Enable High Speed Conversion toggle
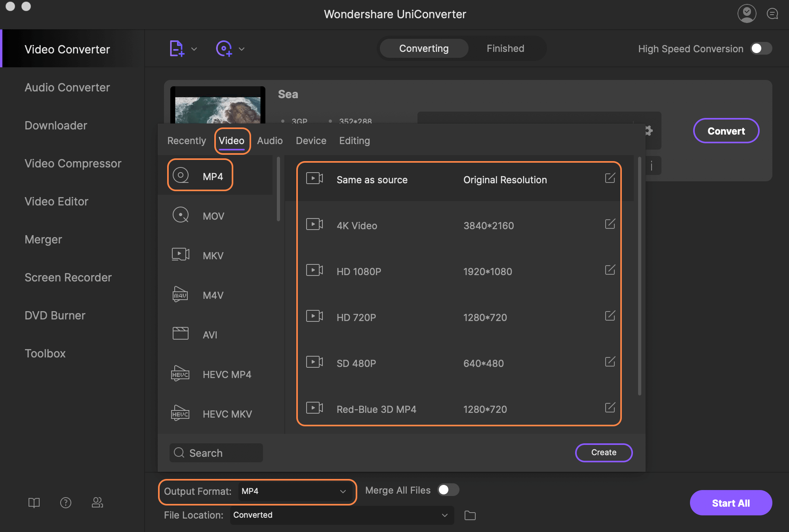 (761, 48)
